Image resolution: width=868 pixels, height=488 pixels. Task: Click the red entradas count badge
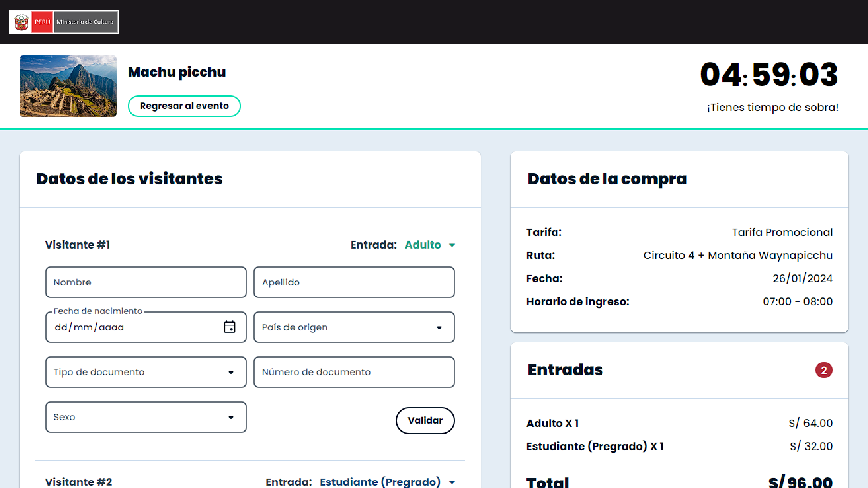(x=823, y=370)
